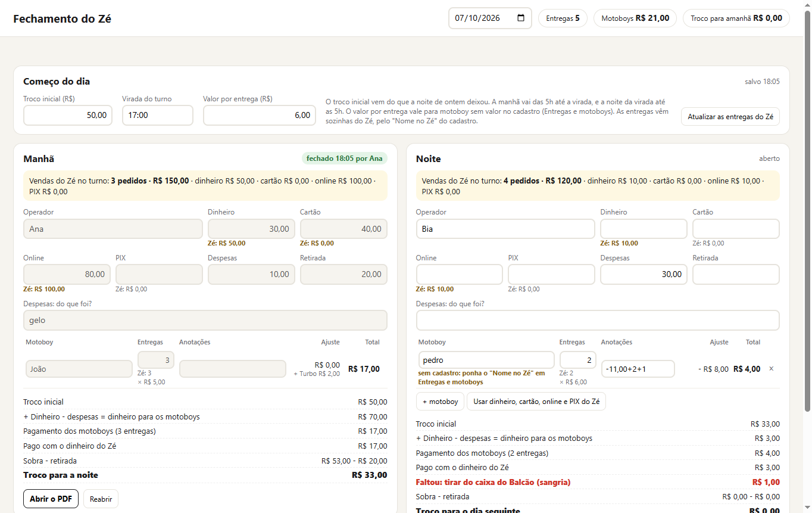Image resolution: width=812 pixels, height=513 pixels.
Task: Open the morning shift PDF
Action: click(51, 499)
